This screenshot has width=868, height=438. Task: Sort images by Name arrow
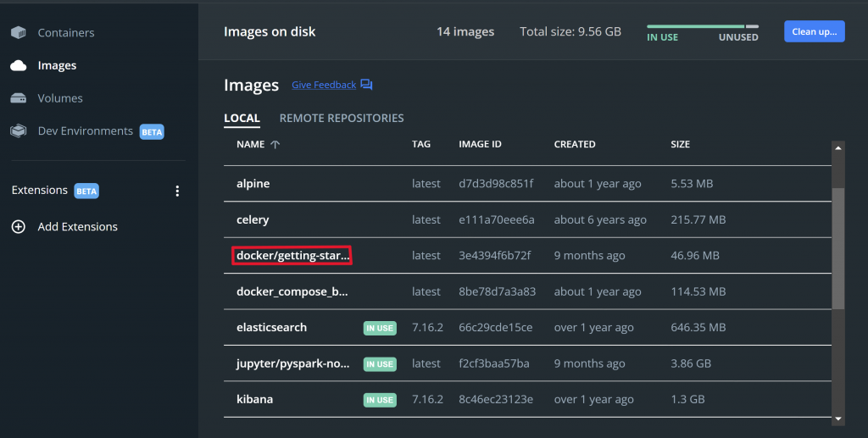tap(275, 145)
